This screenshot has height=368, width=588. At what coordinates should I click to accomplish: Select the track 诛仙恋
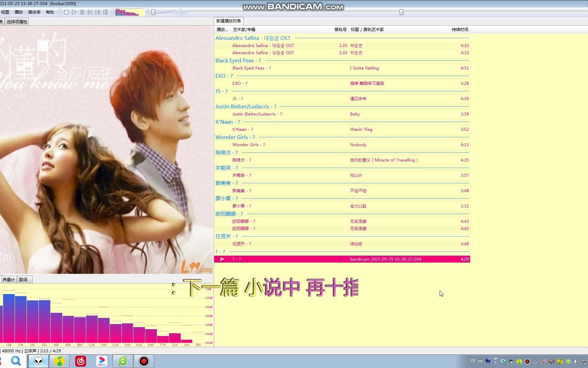point(342,244)
